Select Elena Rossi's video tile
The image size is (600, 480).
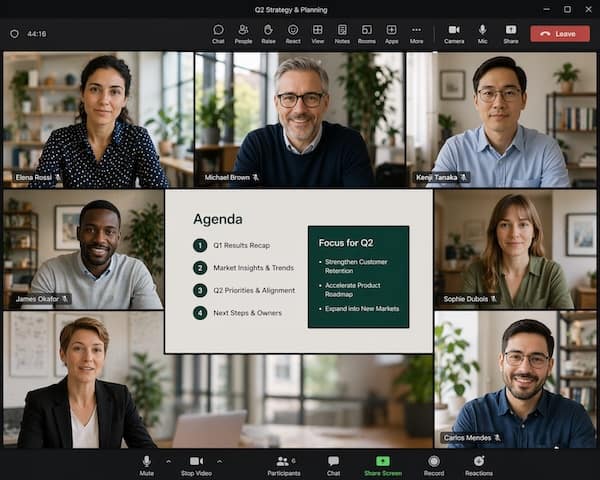point(98,119)
